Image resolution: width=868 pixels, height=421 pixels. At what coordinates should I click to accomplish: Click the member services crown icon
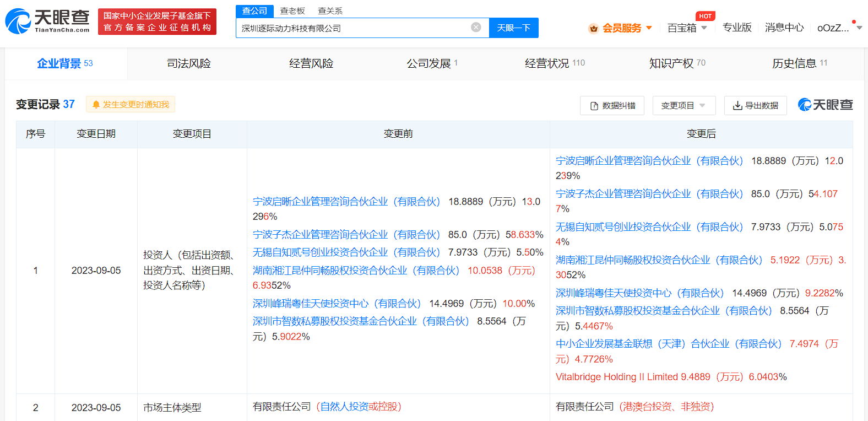tap(593, 28)
